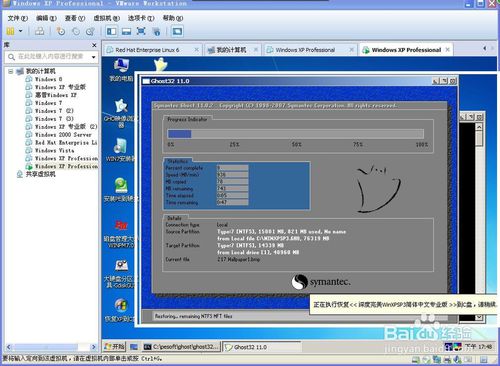Image resolution: width=500 pixels, height=366 pixels.
Task: Open the 虚拟机 menu
Action: [x=106, y=18]
